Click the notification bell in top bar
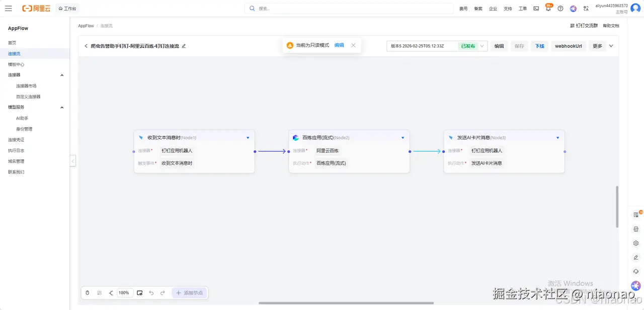644x310 pixels. [548, 8]
